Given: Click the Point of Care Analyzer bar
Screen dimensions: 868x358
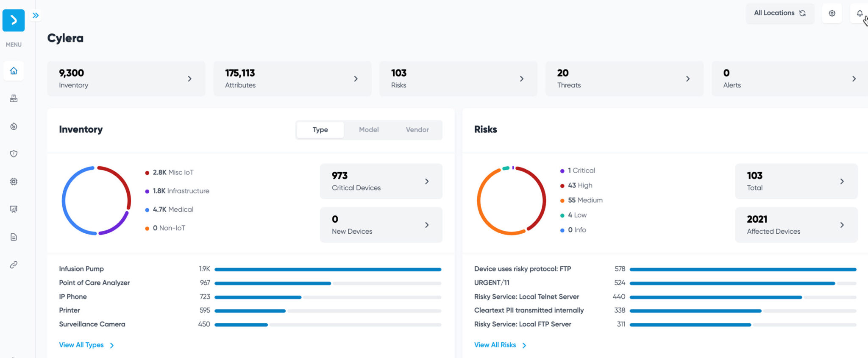Looking at the screenshot, I should tap(328, 283).
